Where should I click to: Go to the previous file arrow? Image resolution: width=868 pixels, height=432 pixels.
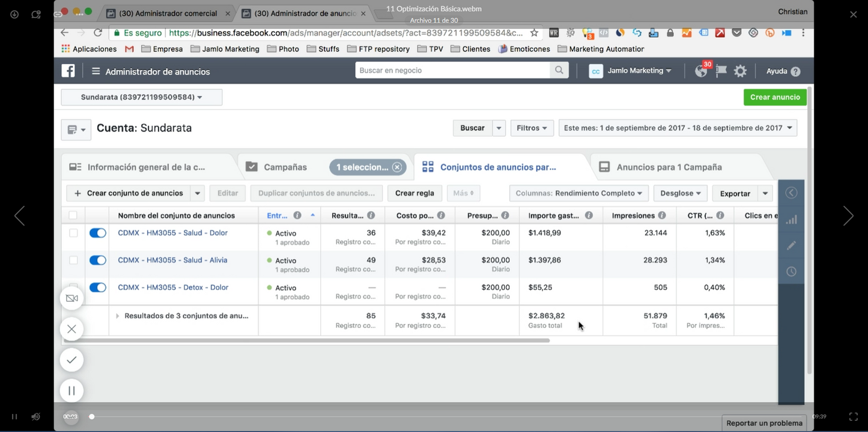[19, 216]
